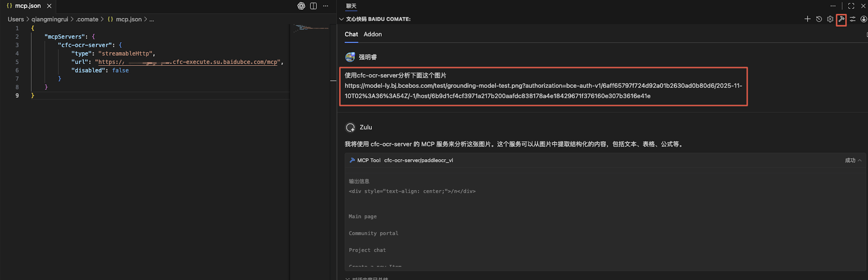Open chat history clock icon
This screenshot has height=280, width=868.
point(819,19)
